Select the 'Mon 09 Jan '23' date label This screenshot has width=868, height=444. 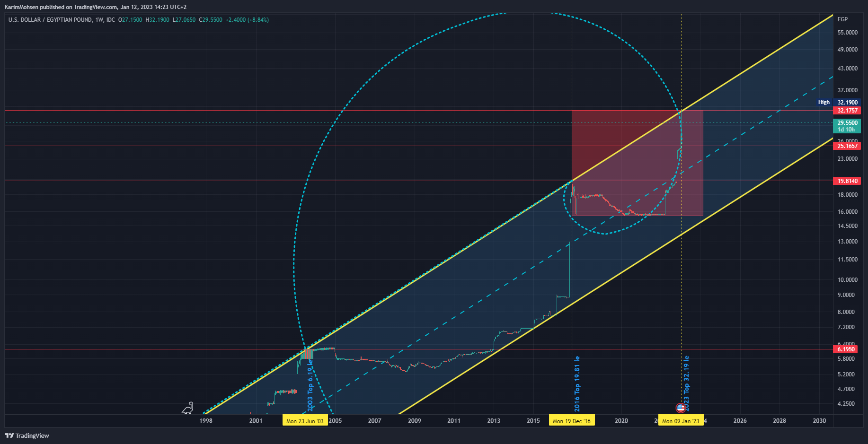681,421
